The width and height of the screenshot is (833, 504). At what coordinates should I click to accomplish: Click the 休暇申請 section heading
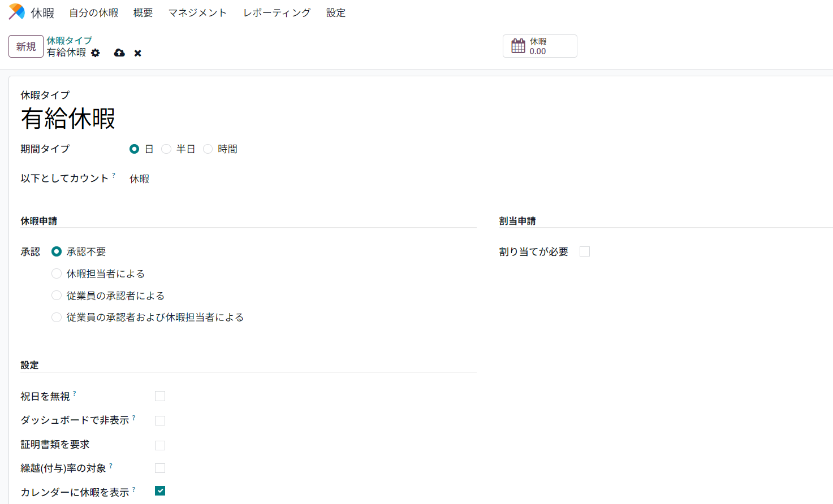pyautogui.click(x=39, y=221)
